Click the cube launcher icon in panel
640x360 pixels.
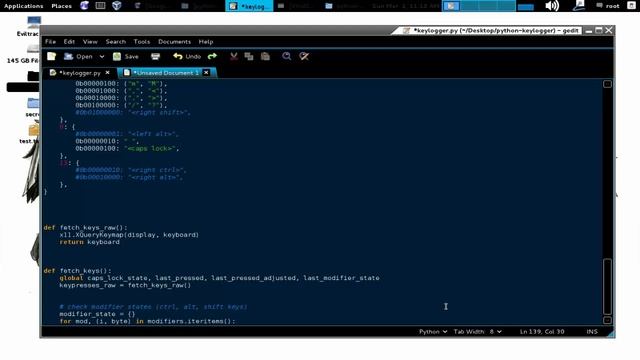point(117,6)
